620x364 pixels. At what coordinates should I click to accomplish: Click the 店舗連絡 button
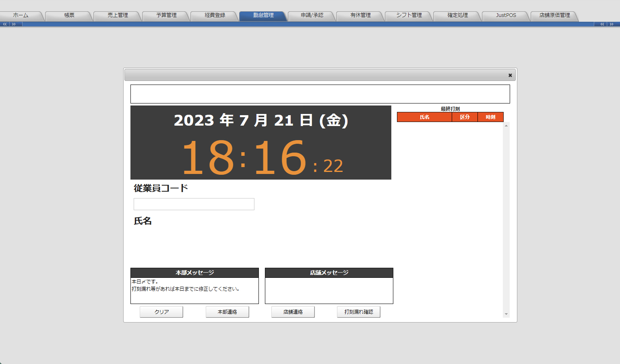(x=293, y=312)
